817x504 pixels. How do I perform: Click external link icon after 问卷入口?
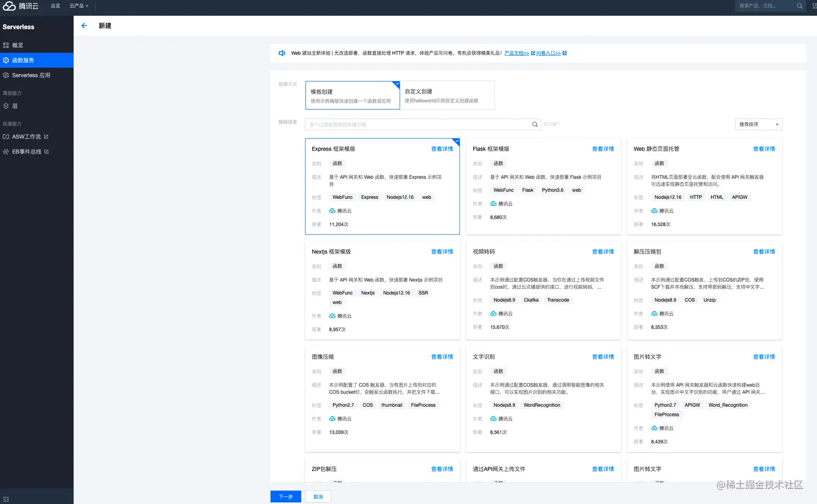pyautogui.click(x=565, y=53)
